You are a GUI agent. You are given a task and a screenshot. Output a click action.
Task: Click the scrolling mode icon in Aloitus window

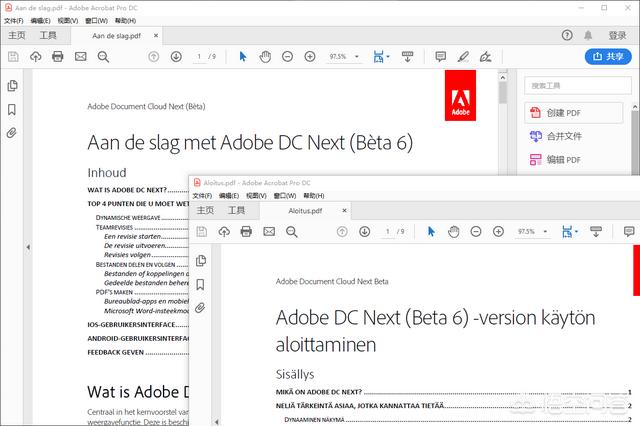[596, 232]
